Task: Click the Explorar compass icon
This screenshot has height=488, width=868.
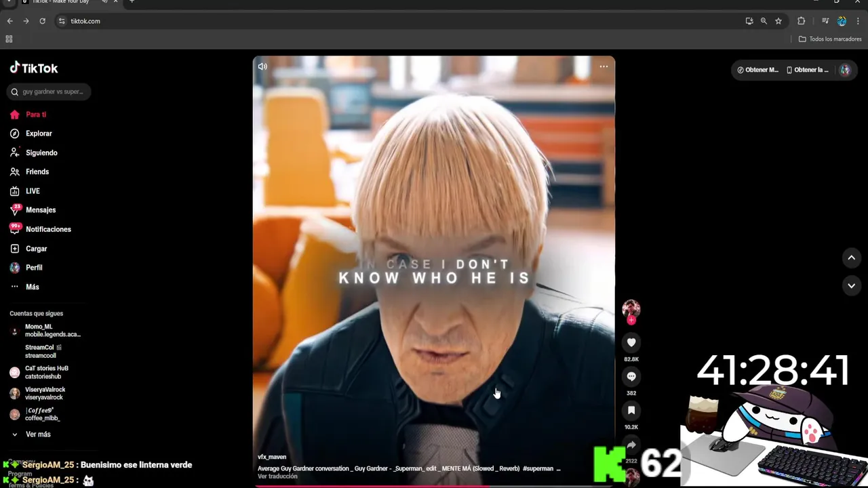Action: [x=15, y=134]
